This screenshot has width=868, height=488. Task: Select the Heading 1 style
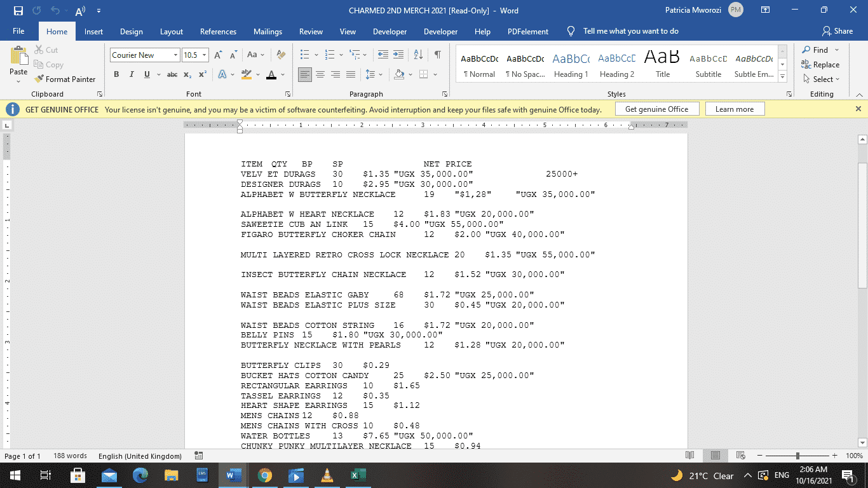tap(571, 64)
